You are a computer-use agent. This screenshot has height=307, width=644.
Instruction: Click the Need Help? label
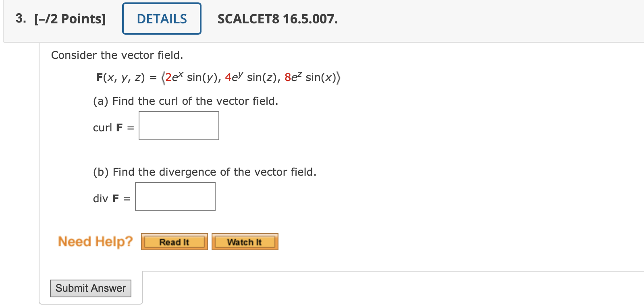click(x=96, y=241)
